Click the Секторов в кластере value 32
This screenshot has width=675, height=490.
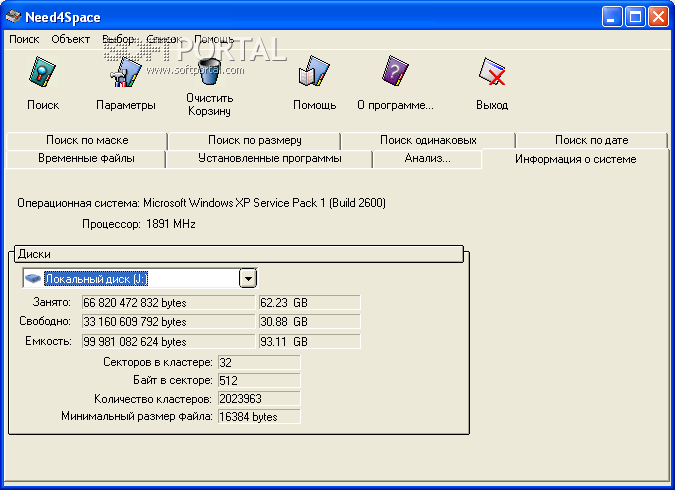[259, 363]
